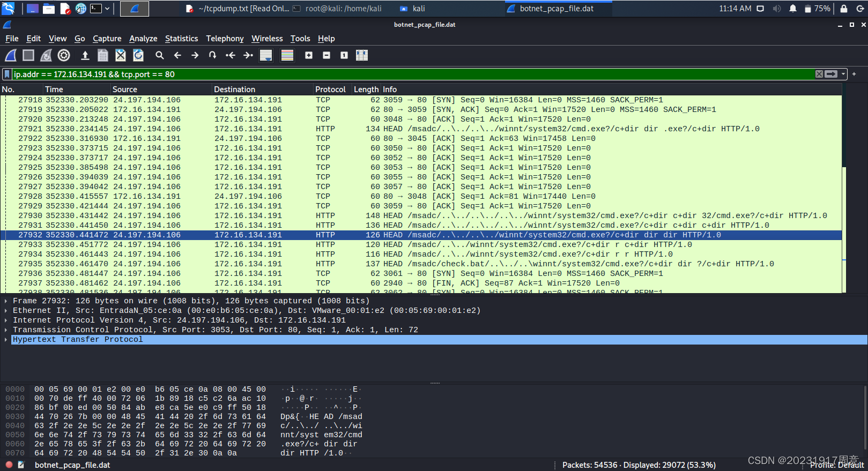Select packet 27921 HEAD request row
Viewport: 868px width, 471px height.
pos(421,129)
